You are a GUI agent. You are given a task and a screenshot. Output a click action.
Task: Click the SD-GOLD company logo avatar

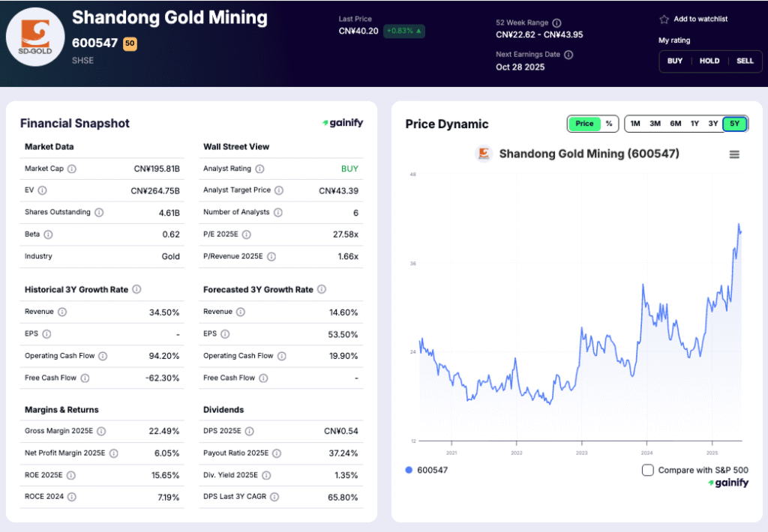tap(35, 36)
